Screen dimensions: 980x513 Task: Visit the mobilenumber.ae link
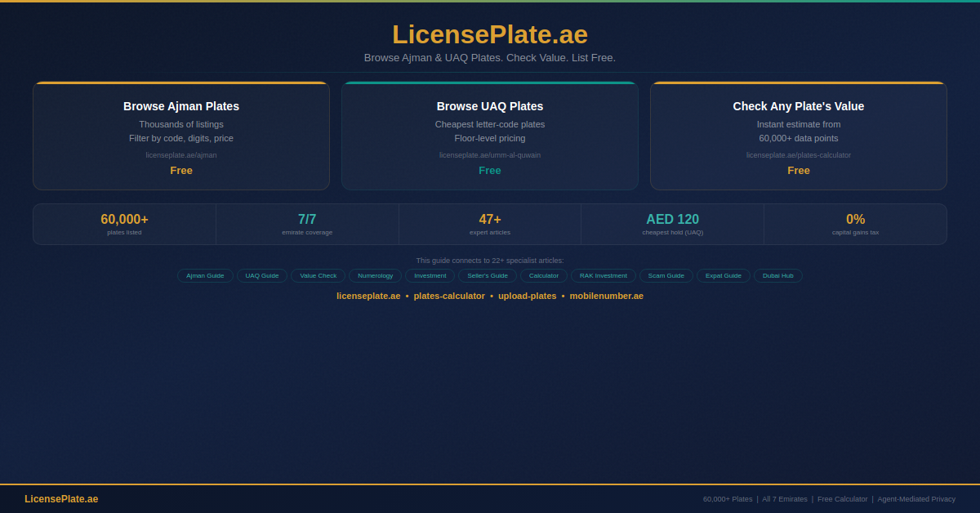(606, 296)
